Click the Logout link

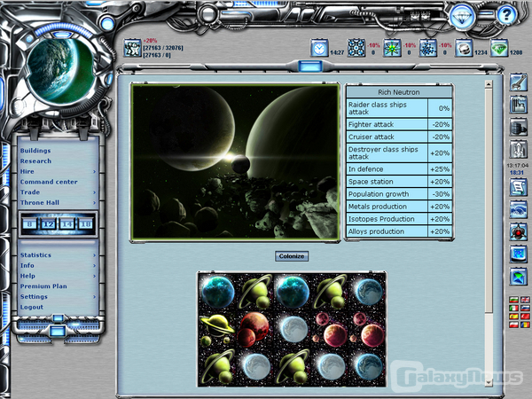click(x=31, y=308)
